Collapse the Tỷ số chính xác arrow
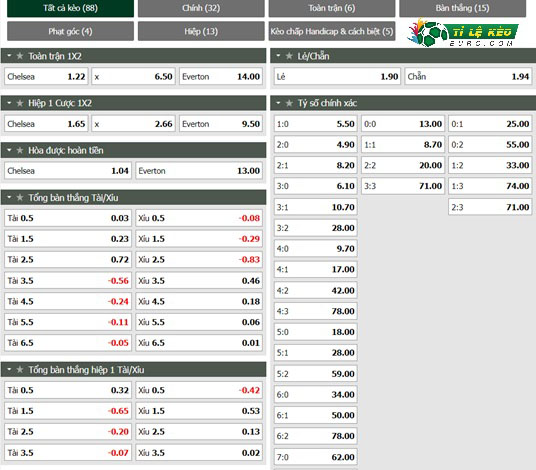536x470 pixels. pyautogui.click(x=278, y=103)
